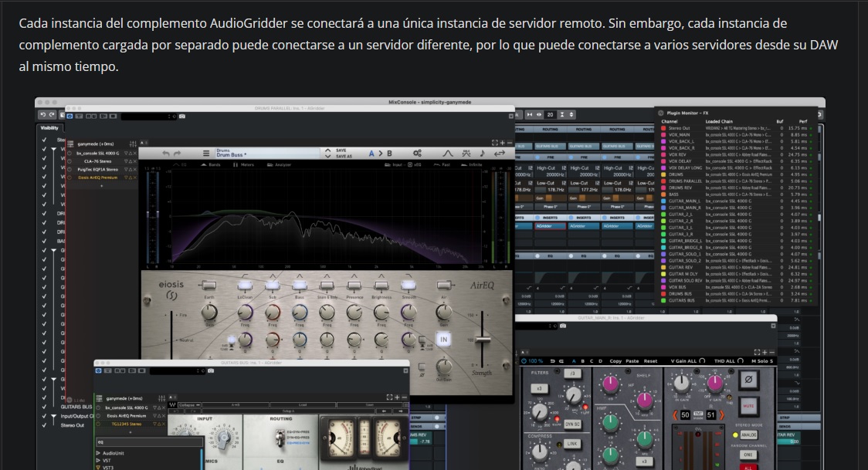Move Eiosis AirEQ Premium down with ▽ arrow, upper window
Screen dimensions: 868x470
point(126,178)
